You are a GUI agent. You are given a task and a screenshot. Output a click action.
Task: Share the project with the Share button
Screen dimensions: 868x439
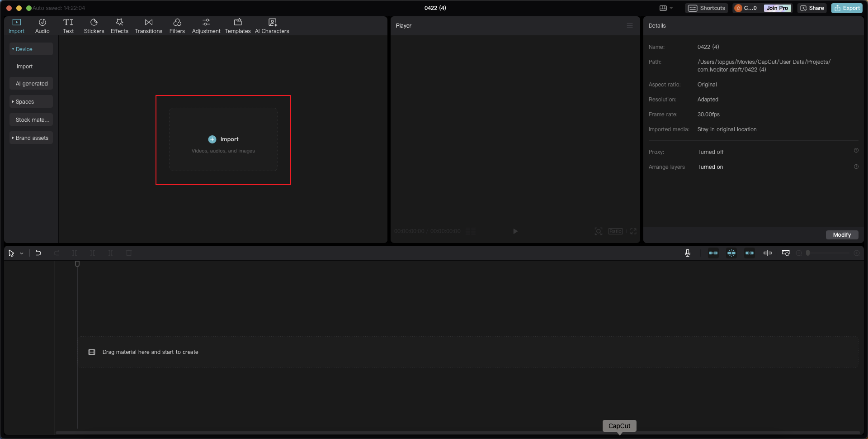pyautogui.click(x=812, y=8)
